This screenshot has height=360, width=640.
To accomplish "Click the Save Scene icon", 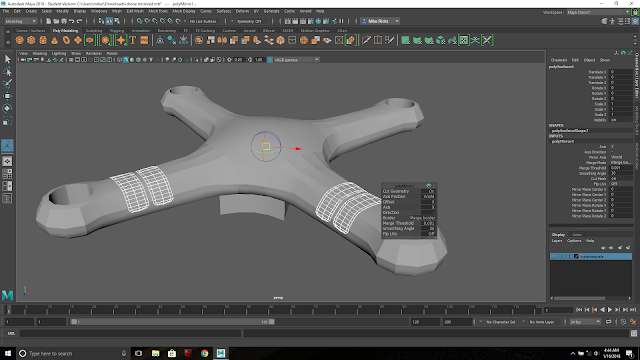I will click(64, 21).
